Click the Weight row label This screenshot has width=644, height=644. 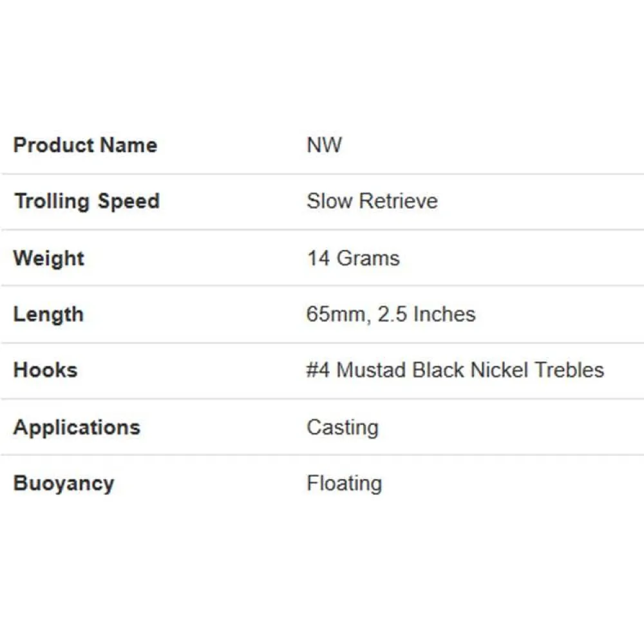click(49, 258)
